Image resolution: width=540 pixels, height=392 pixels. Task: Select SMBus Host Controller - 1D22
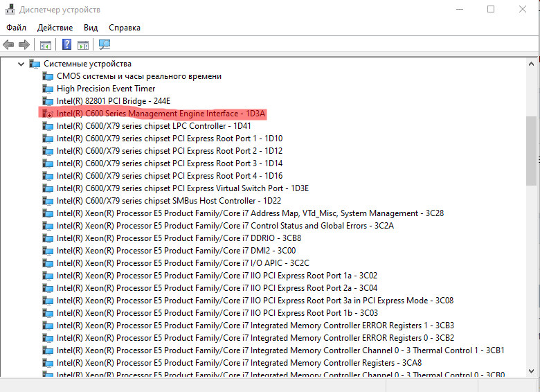pyautogui.click(x=169, y=201)
